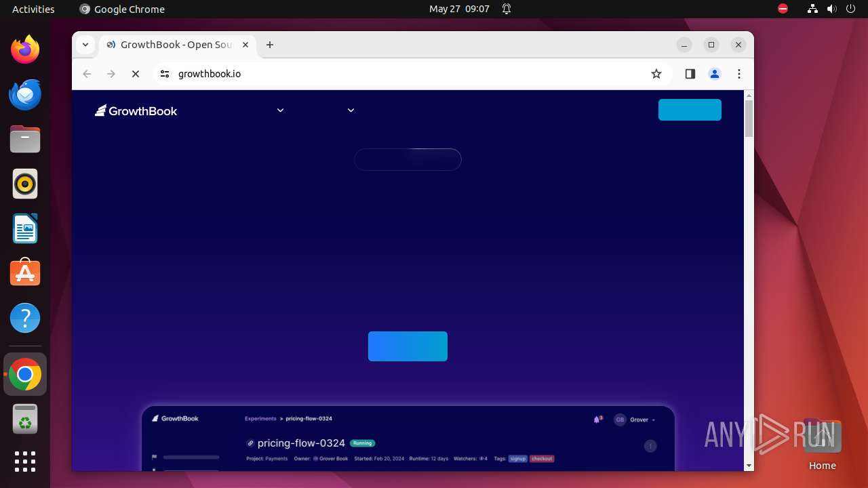Open the Files manager dock icon
This screenshot has height=488, width=868.
[25, 139]
